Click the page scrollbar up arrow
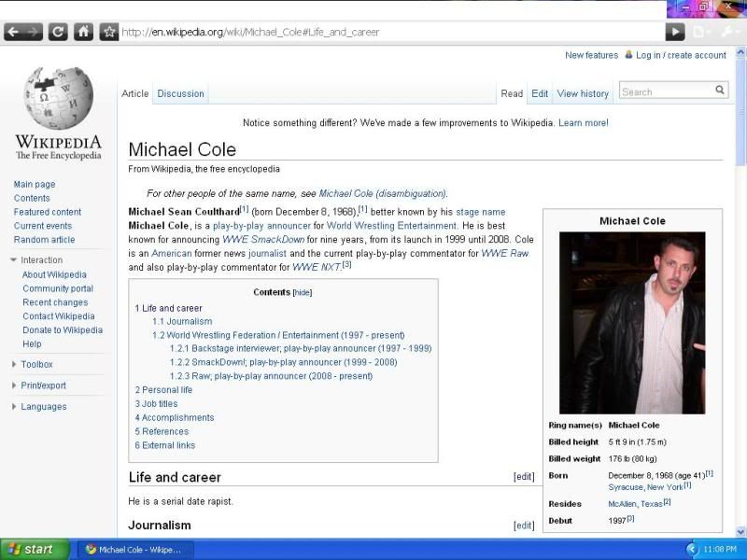This screenshot has width=747, height=560. tap(740, 51)
